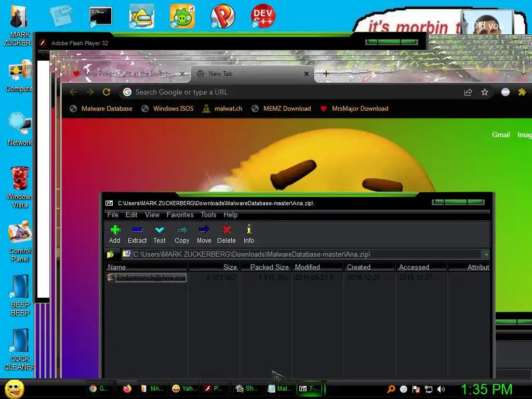Expand the 7-Zip address path dropdown
532x399 pixels.
(486, 255)
